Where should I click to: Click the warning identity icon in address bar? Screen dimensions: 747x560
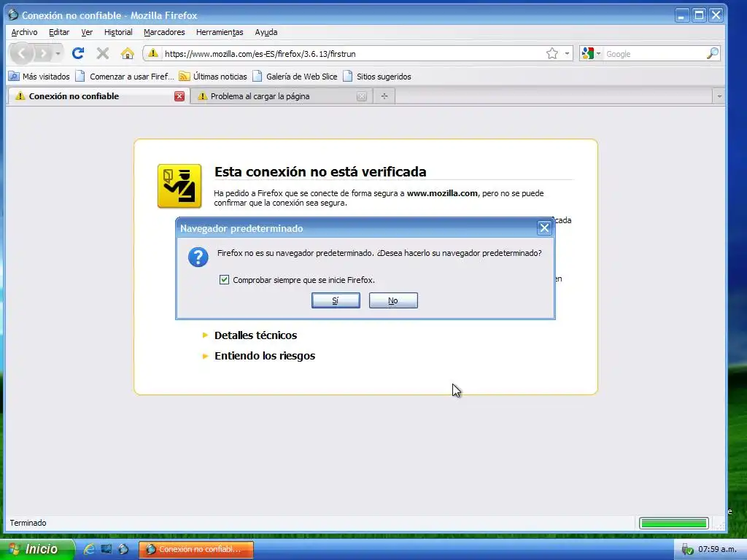point(153,53)
